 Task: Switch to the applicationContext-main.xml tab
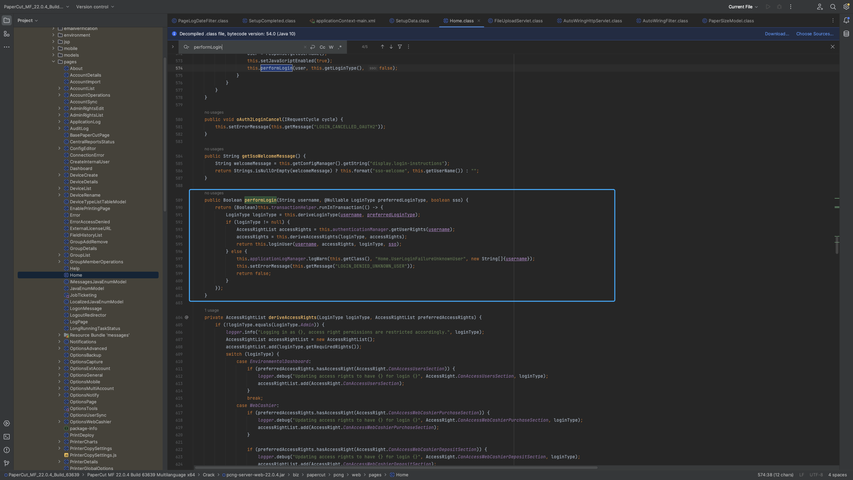[x=342, y=21]
